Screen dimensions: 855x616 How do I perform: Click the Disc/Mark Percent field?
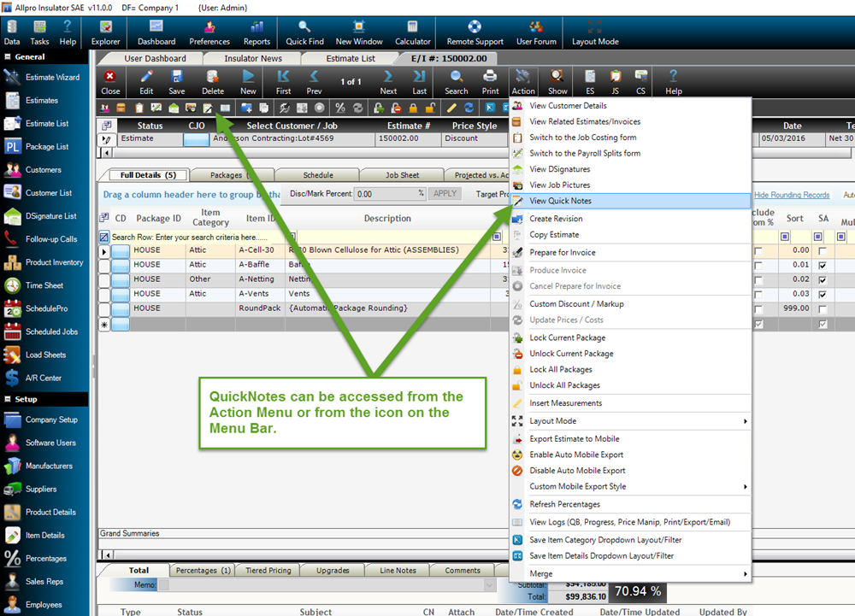click(x=390, y=194)
